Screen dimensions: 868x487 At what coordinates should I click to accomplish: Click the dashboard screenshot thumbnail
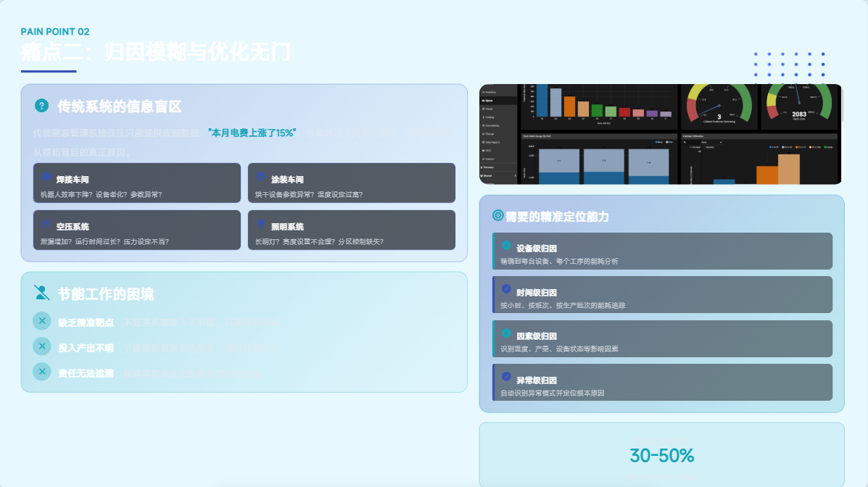coord(661,134)
